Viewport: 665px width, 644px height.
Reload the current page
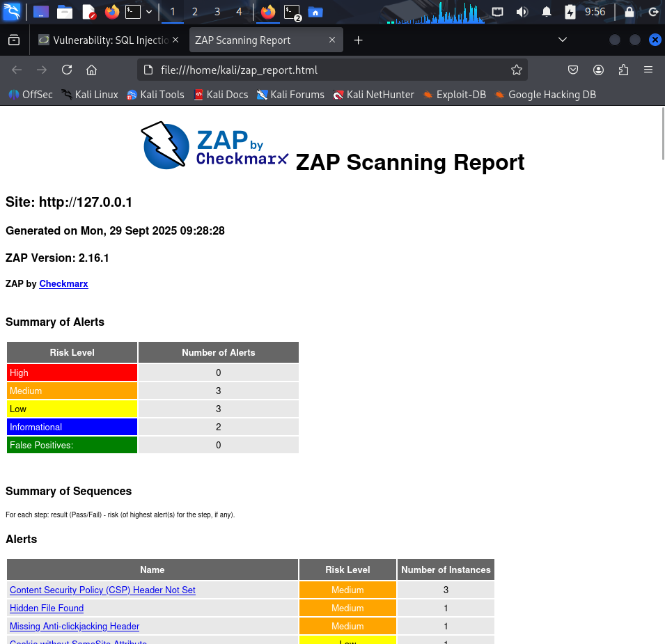[67, 70]
